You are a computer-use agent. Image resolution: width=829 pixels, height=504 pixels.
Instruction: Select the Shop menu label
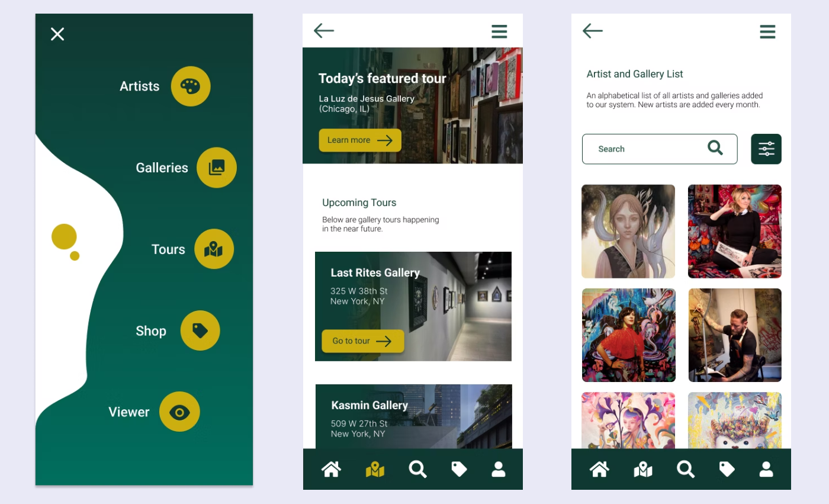click(x=151, y=331)
